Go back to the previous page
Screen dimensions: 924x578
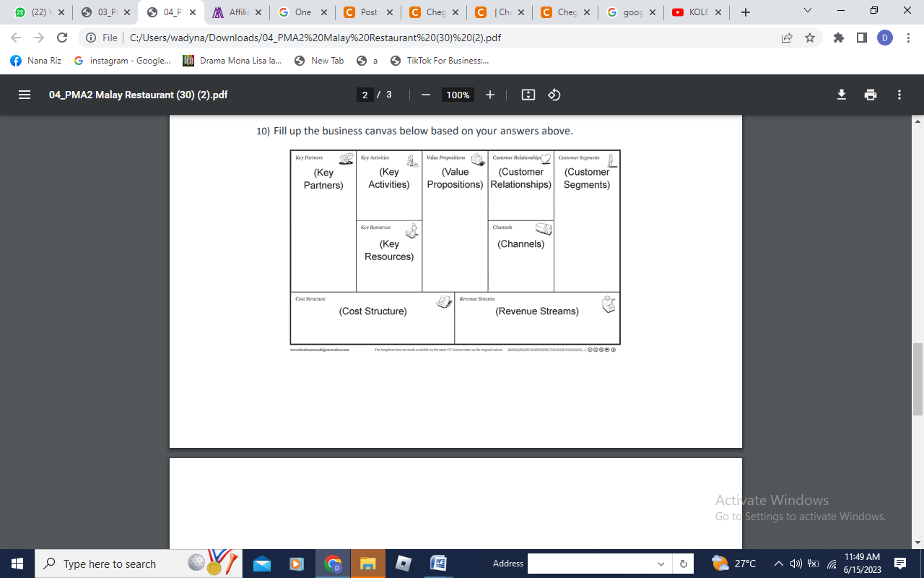click(16, 38)
